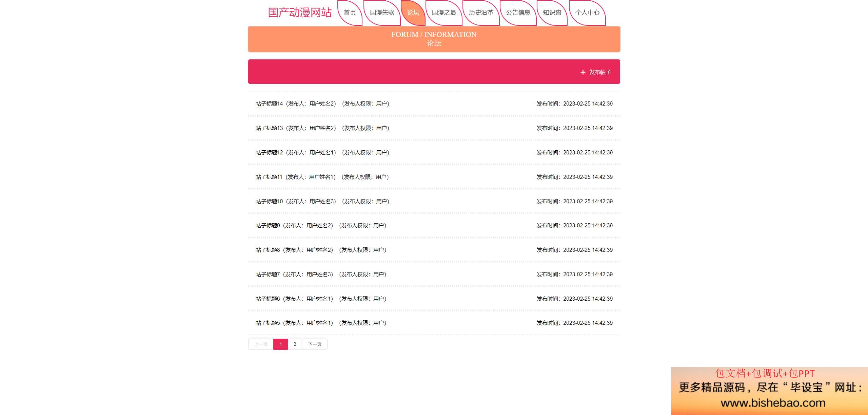
Task: Open the 首页 navigation tab
Action: point(350,13)
